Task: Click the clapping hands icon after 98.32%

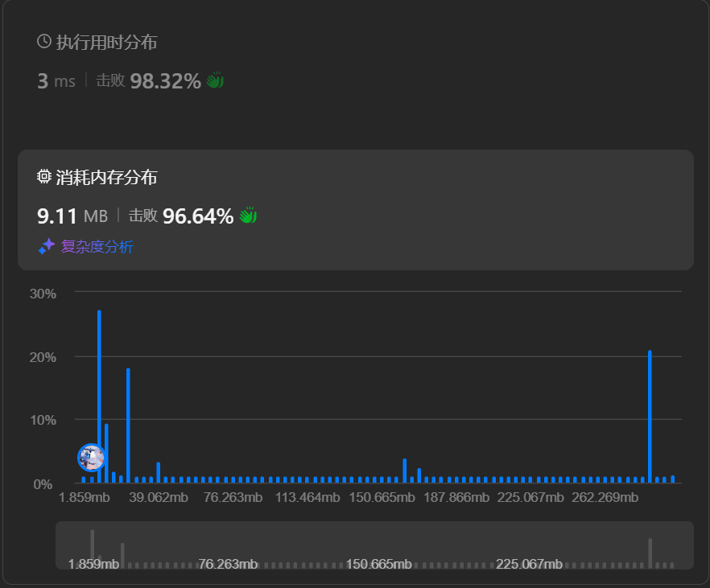Action: (215, 80)
